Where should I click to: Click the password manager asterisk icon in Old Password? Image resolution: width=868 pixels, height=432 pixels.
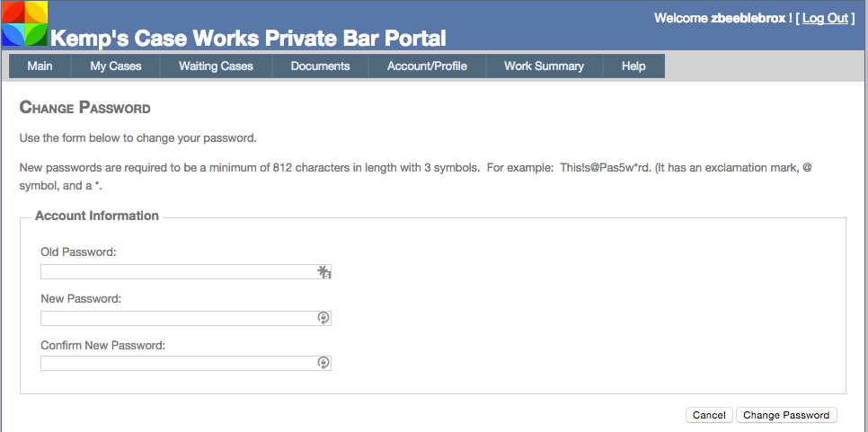pos(324,272)
